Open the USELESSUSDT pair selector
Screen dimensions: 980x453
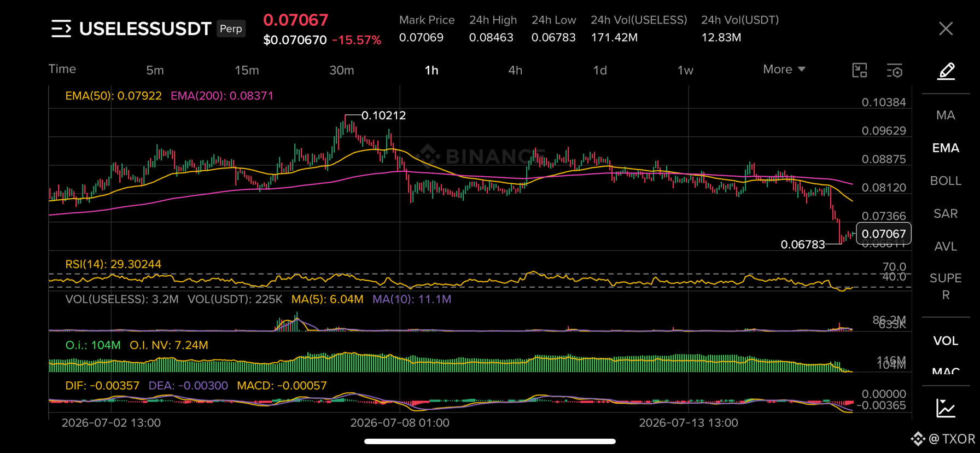[x=145, y=28]
